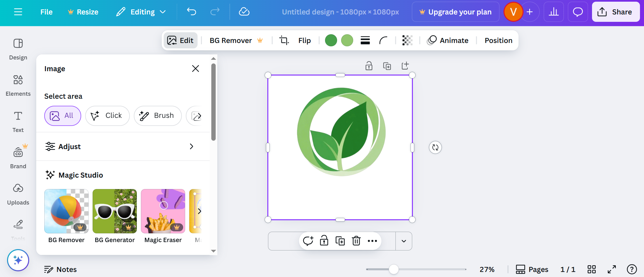The width and height of the screenshot is (644, 277).
Task: Click Upgrade your plan button
Action: point(455,12)
